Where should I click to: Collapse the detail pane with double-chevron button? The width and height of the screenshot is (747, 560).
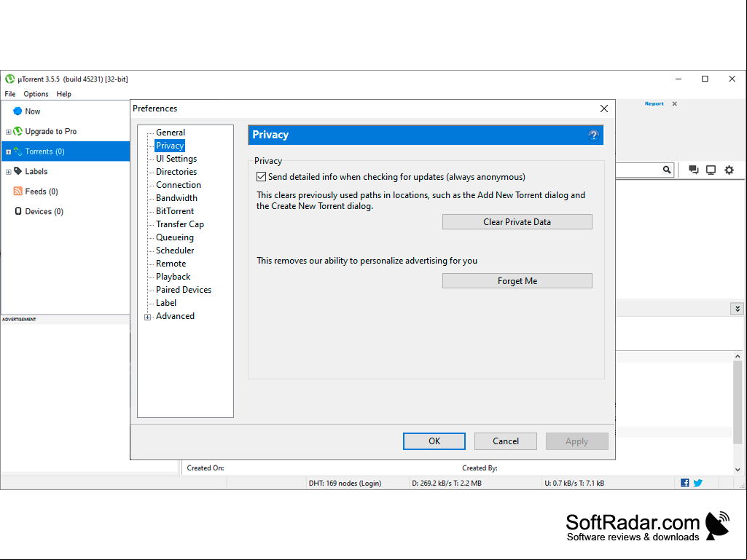[x=737, y=309]
